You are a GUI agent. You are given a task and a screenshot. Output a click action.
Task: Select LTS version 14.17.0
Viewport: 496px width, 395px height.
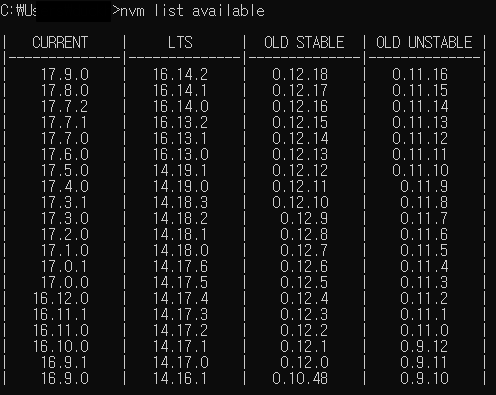coord(181,362)
